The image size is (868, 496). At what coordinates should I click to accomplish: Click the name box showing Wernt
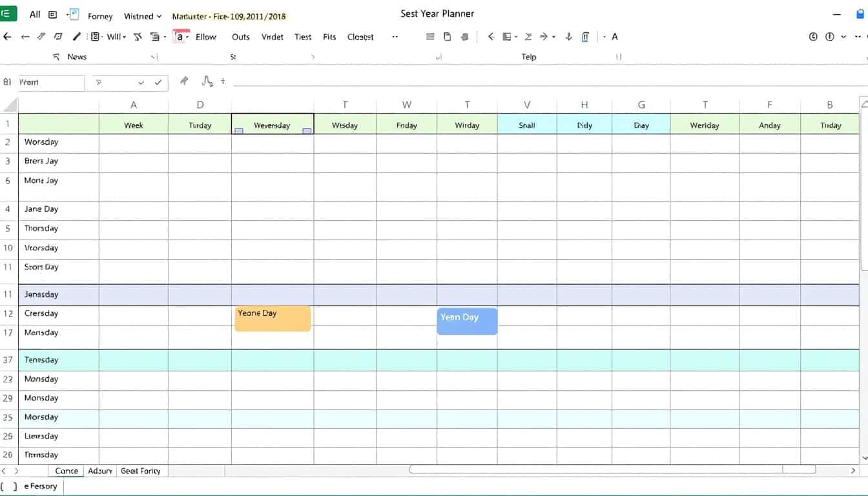51,83
